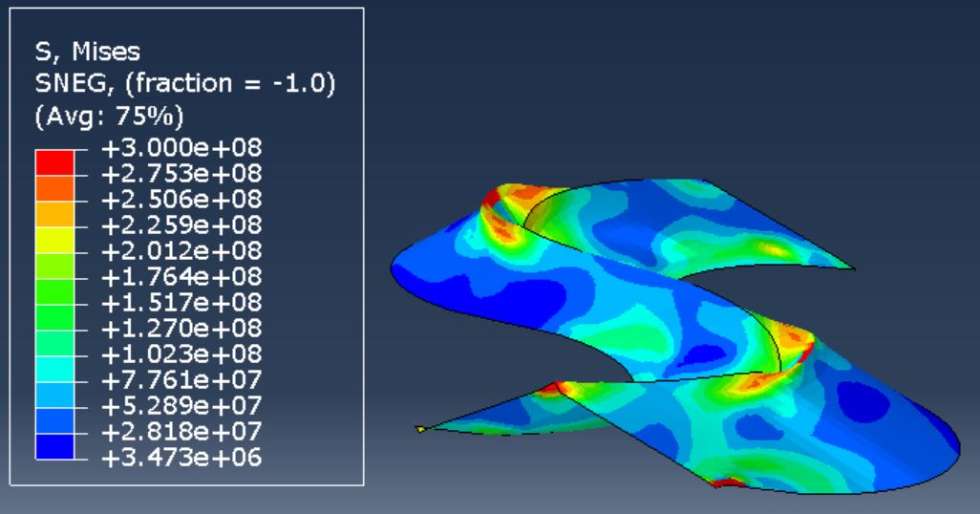
Task: Select the +1.270e+08 legend value
Action: [x=181, y=329]
